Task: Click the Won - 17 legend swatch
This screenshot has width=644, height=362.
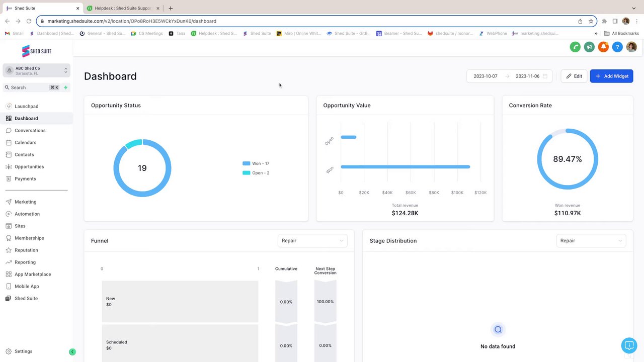Action: (246, 163)
